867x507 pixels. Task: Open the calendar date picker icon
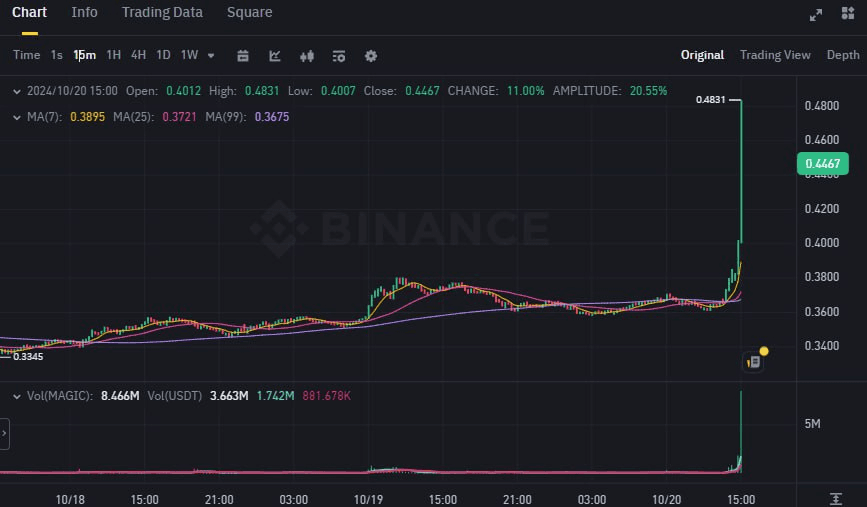point(243,56)
